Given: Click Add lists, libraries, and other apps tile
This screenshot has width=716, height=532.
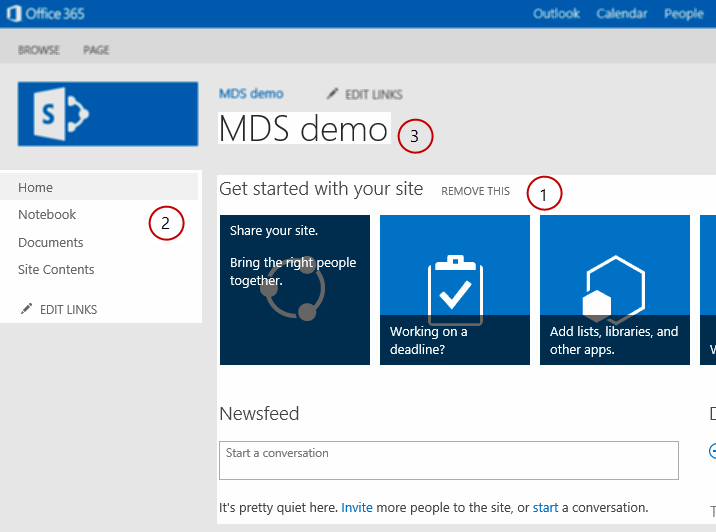Looking at the screenshot, I should coord(615,290).
